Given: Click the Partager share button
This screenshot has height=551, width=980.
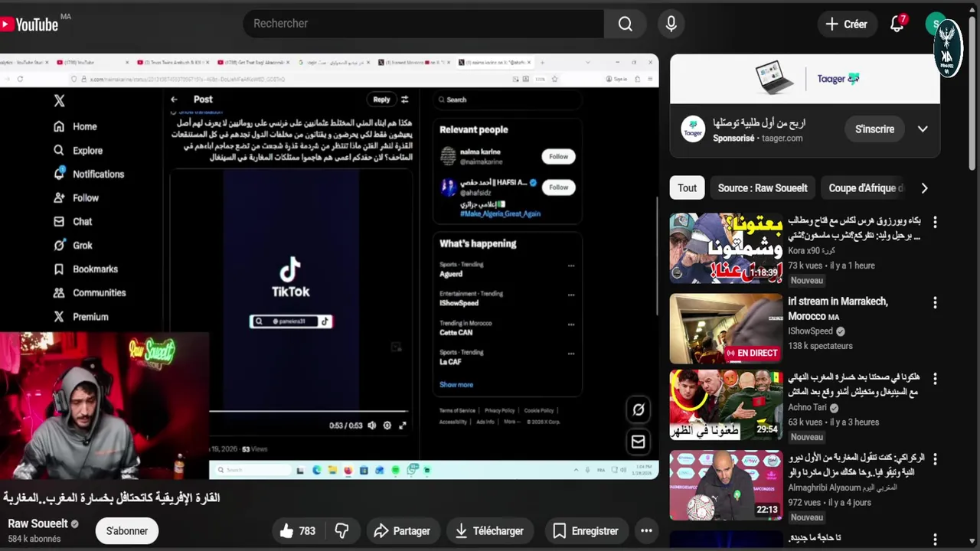Looking at the screenshot, I should [402, 530].
